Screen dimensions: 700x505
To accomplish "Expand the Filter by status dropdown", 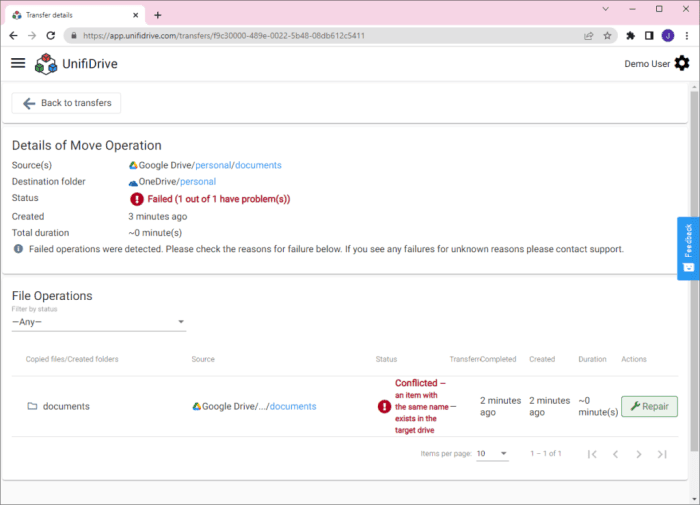I will pos(98,322).
